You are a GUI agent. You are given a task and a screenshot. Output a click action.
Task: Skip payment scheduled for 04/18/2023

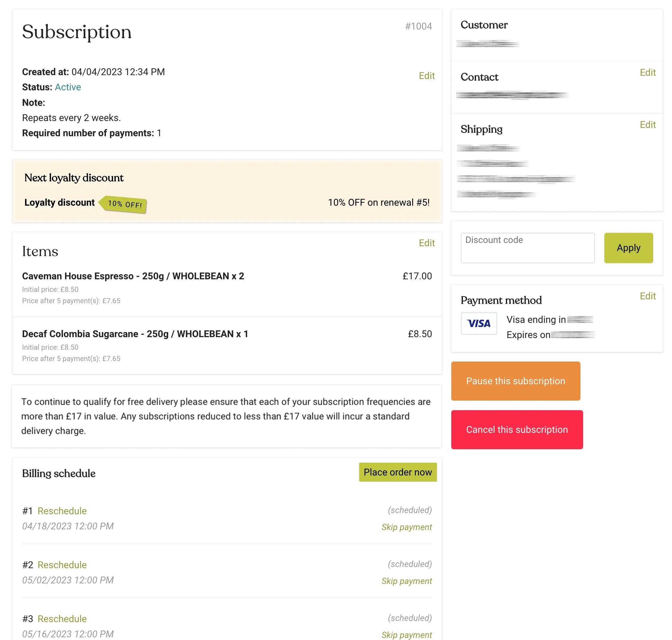click(x=406, y=527)
